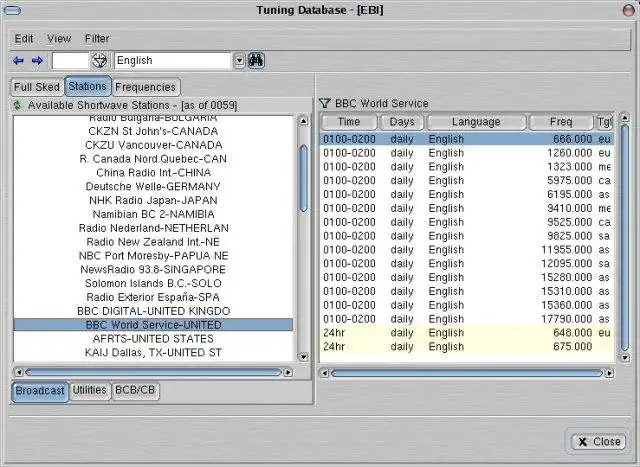Click the English language combo box field
Screen dimensions: 640x467
[x=173, y=60]
